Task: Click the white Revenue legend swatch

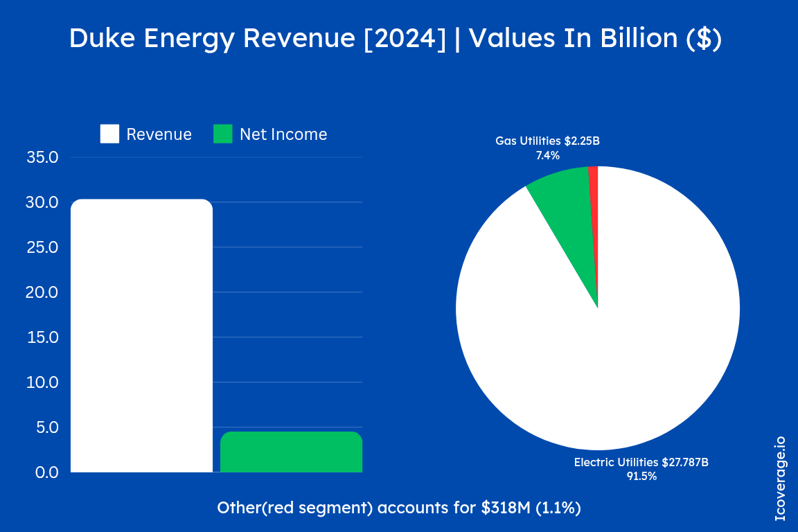Action: [x=109, y=134]
